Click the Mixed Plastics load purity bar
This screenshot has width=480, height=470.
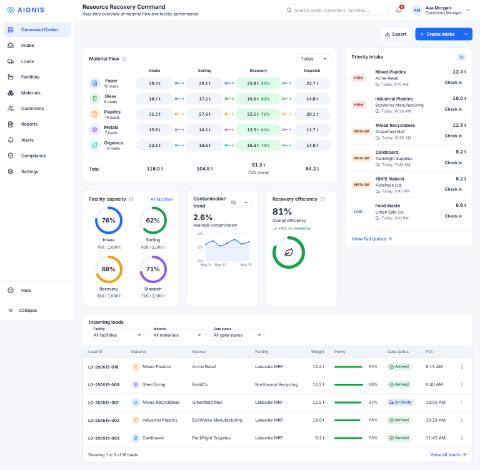coord(348,367)
